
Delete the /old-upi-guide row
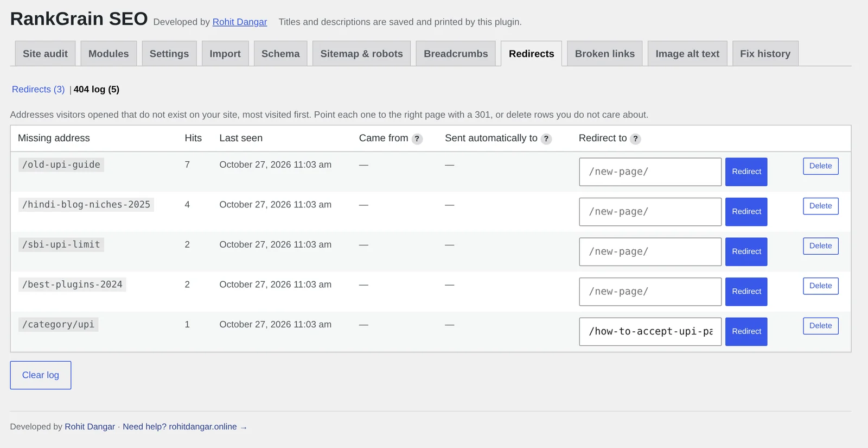[x=821, y=166]
